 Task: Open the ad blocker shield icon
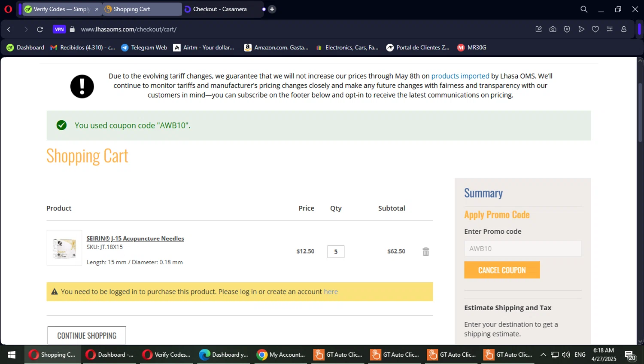567,29
